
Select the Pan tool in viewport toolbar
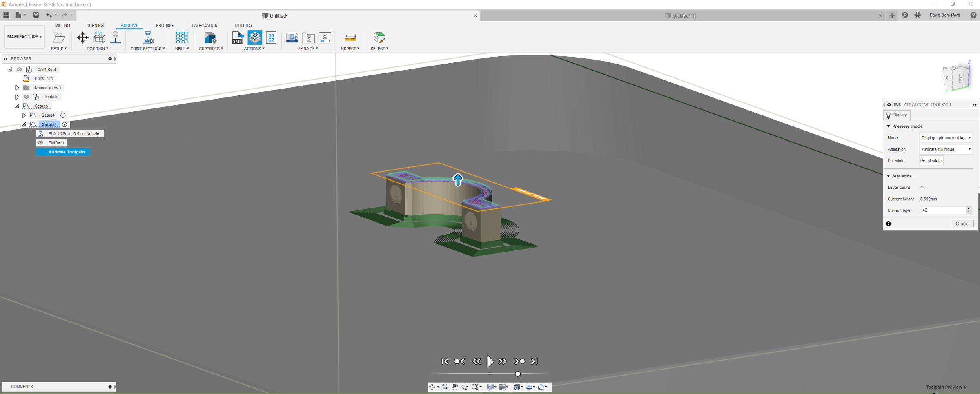454,387
